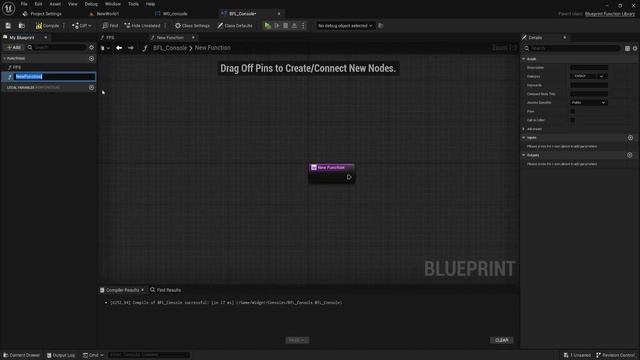Open the Content Drawer
The image size is (640, 360).
(22, 355)
